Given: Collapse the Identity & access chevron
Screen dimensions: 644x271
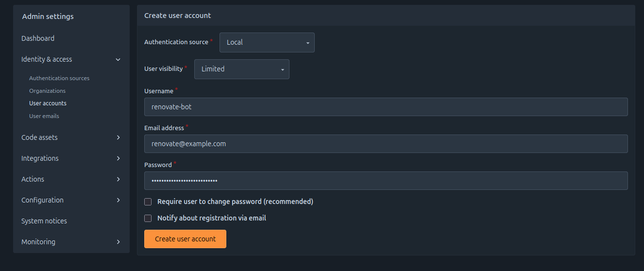Looking at the screenshot, I should tap(118, 59).
